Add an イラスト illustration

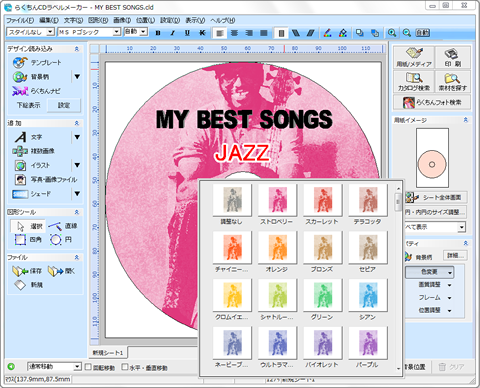pos(32,165)
